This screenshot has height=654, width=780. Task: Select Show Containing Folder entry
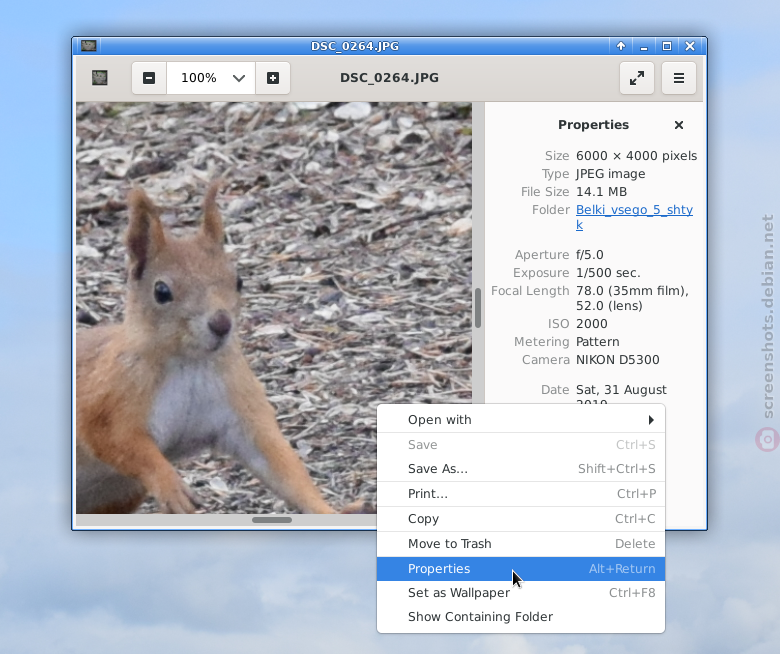521,617
